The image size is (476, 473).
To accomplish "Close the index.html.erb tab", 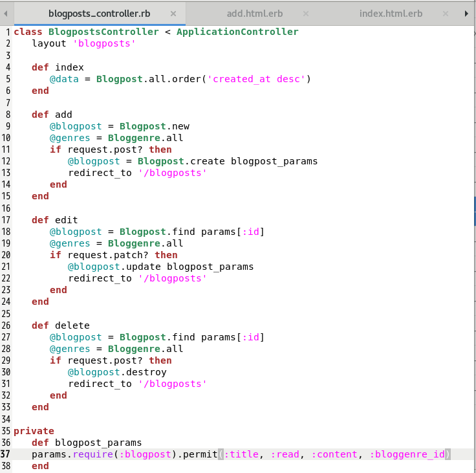I will click(x=446, y=14).
